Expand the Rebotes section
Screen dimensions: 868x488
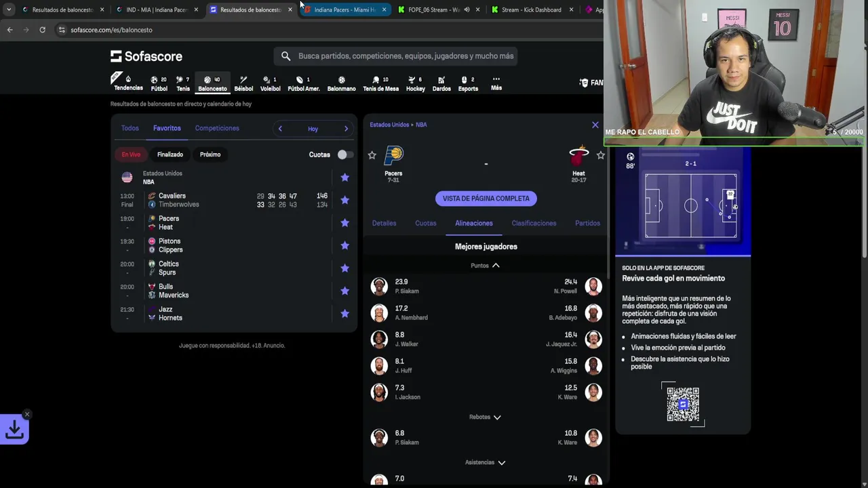point(486,417)
